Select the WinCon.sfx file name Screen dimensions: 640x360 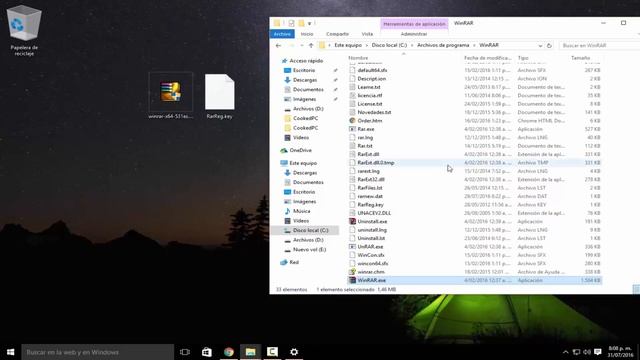(371, 255)
